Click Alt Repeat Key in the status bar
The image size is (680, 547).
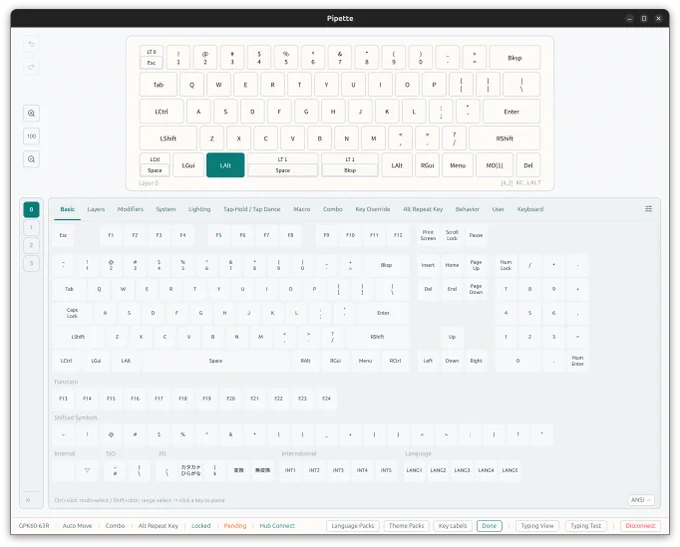coord(158,526)
